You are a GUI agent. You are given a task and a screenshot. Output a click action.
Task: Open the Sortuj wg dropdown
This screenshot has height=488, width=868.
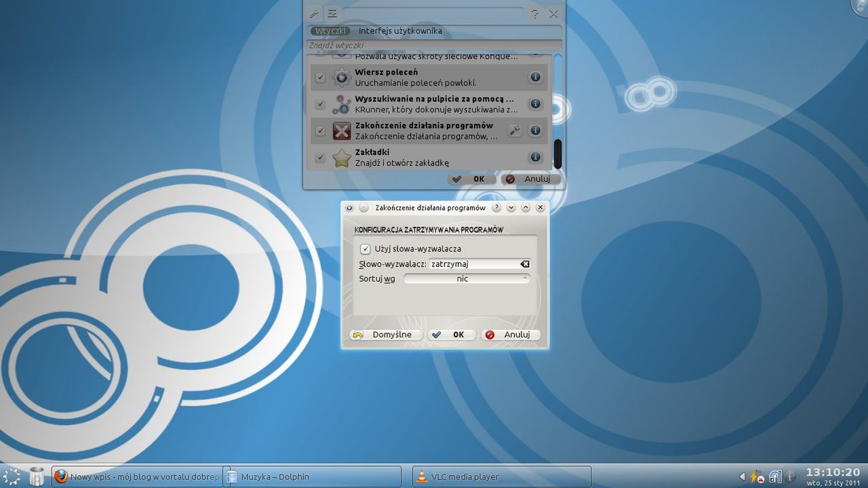(467, 279)
